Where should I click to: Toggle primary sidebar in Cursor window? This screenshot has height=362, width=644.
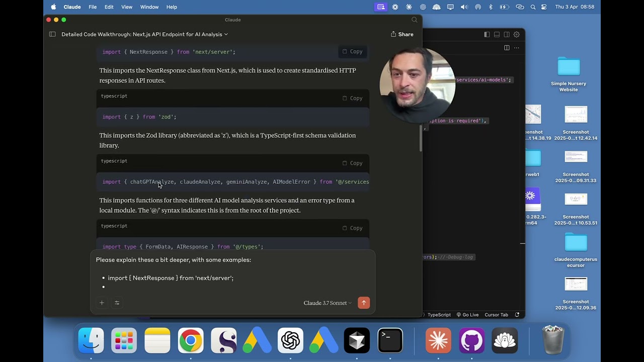(487, 35)
